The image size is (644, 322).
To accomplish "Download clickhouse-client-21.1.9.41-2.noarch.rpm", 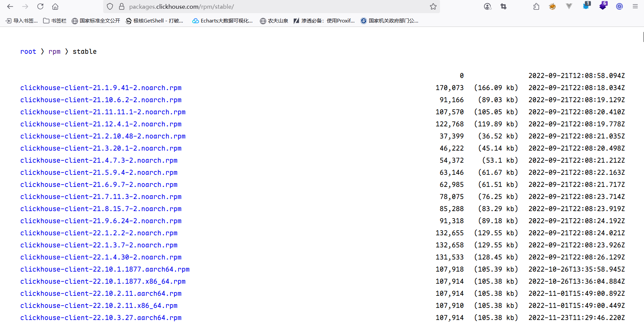I will [101, 88].
